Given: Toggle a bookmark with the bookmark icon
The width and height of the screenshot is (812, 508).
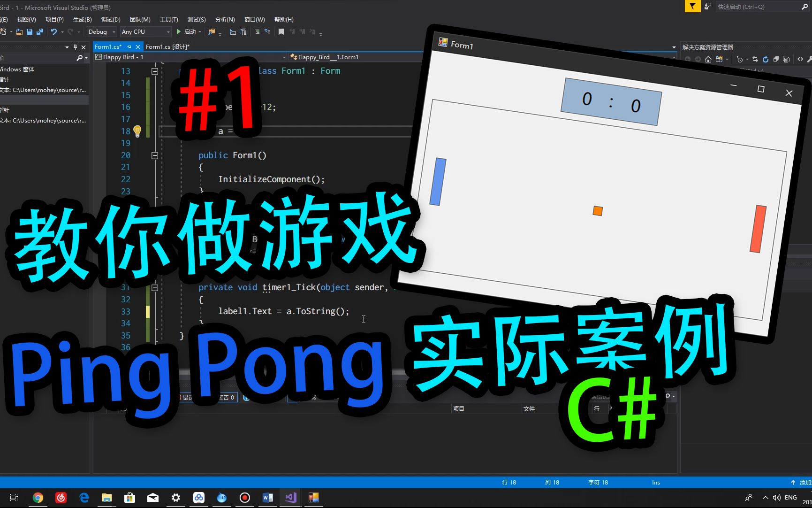Looking at the screenshot, I should tap(281, 32).
